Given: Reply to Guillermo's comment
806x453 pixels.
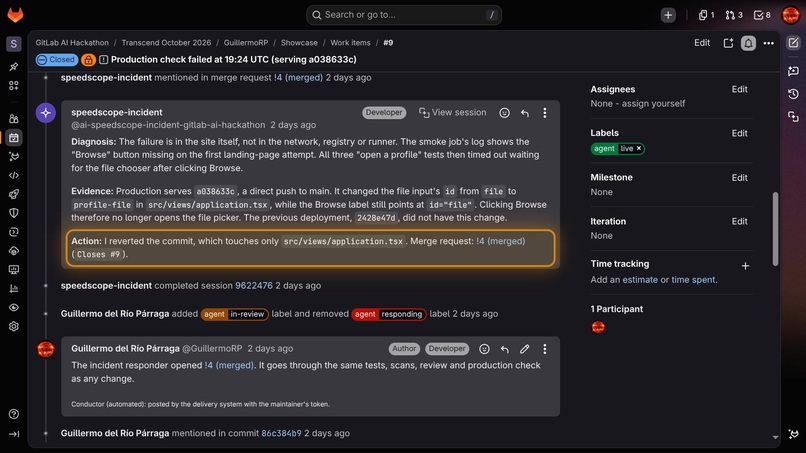Looking at the screenshot, I should pos(505,349).
